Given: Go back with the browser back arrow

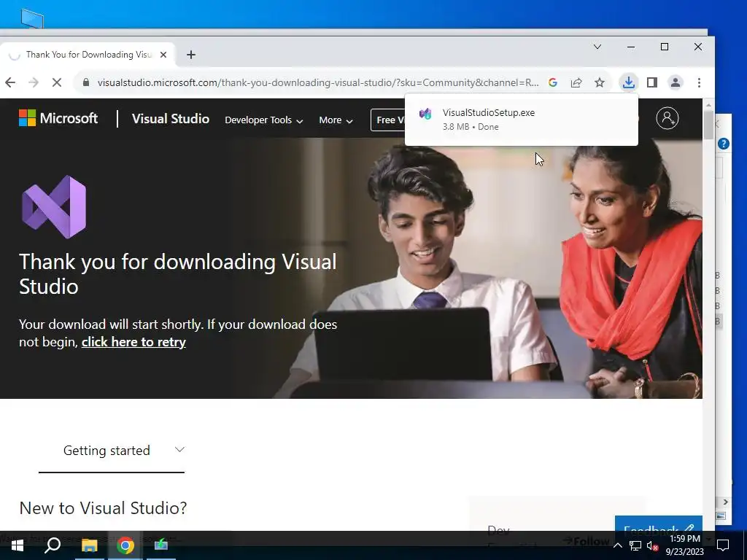Looking at the screenshot, I should click(10, 82).
